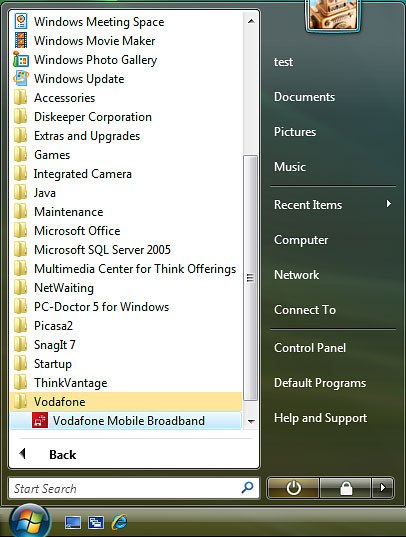This screenshot has height=537, width=406.
Task: Click the SnagIt 7 folder icon
Action: [21, 345]
